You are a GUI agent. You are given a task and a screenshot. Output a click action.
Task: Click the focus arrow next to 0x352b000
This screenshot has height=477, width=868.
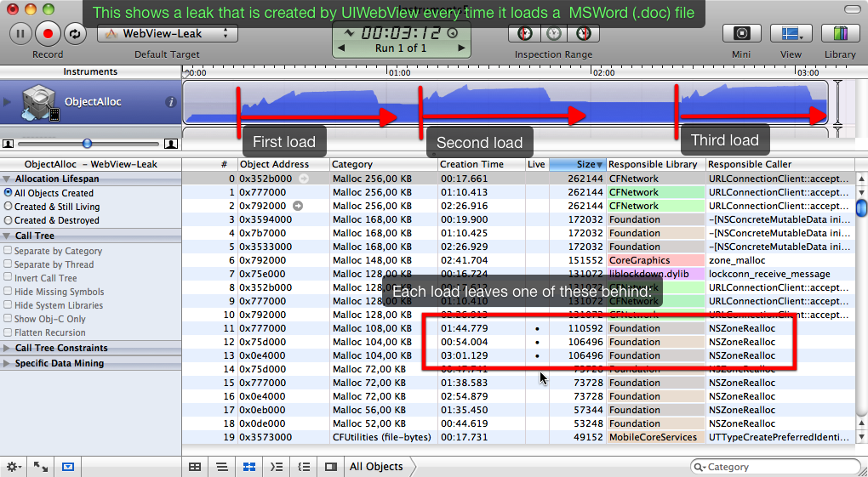point(303,179)
